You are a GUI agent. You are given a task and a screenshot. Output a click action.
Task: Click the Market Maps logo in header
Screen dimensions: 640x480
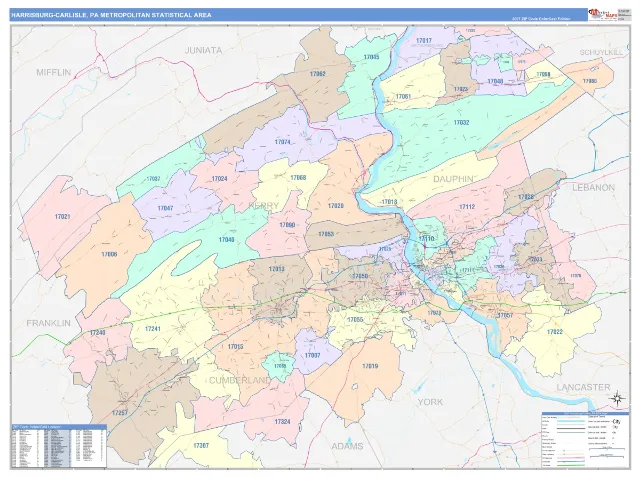(x=602, y=15)
